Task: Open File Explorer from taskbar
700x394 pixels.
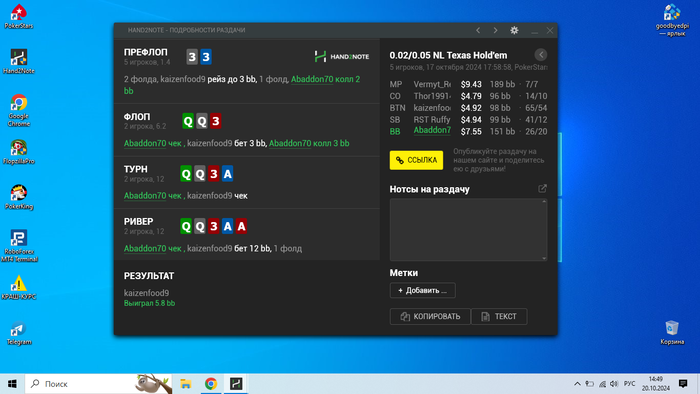Action: point(186,384)
